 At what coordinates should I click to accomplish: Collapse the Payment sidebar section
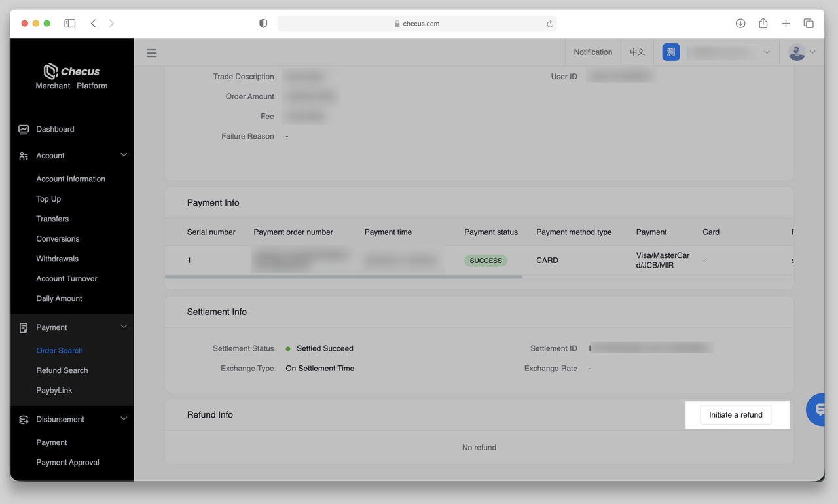point(124,327)
